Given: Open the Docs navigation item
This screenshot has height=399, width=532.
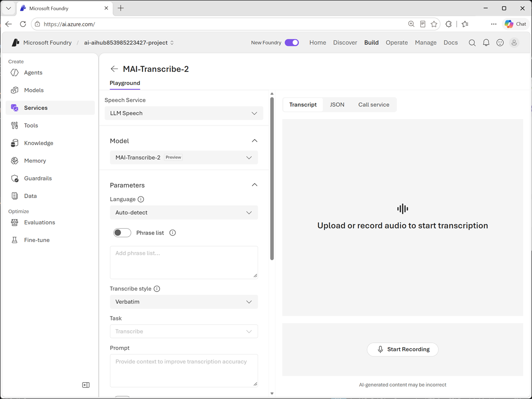Looking at the screenshot, I should [x=451, y=43].
